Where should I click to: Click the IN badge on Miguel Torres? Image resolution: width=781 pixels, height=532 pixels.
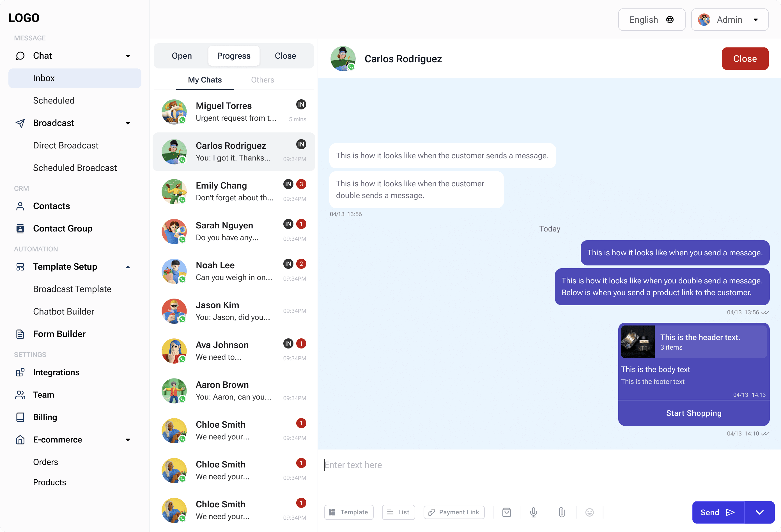coord(301,104)
